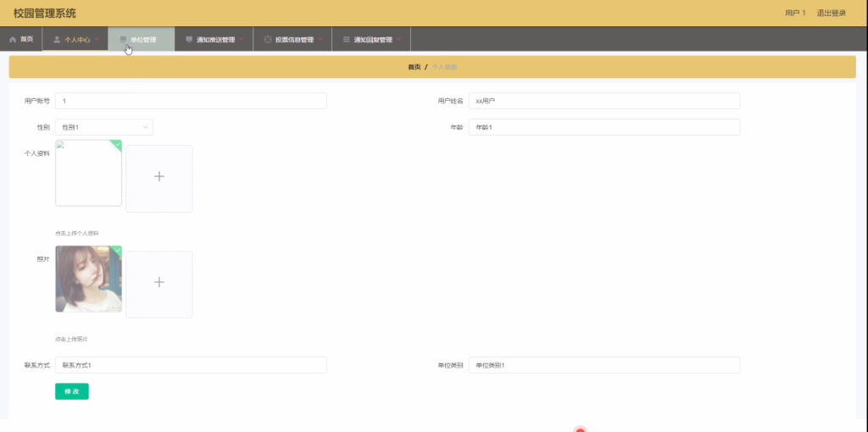Click into the 联系方式 text field
The image size is (868, 432).
click(x=191, y=365)
